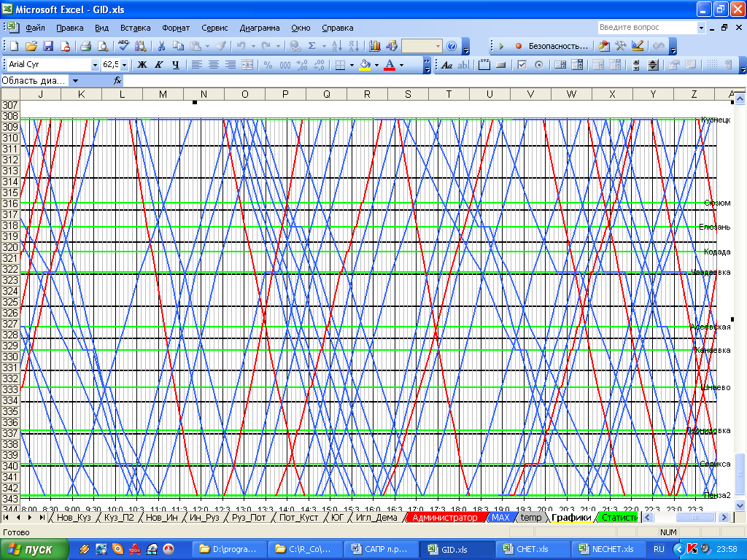Screen dimensions: 747x560
Task: Open the Chart Wizard
Action: (375, 46)
